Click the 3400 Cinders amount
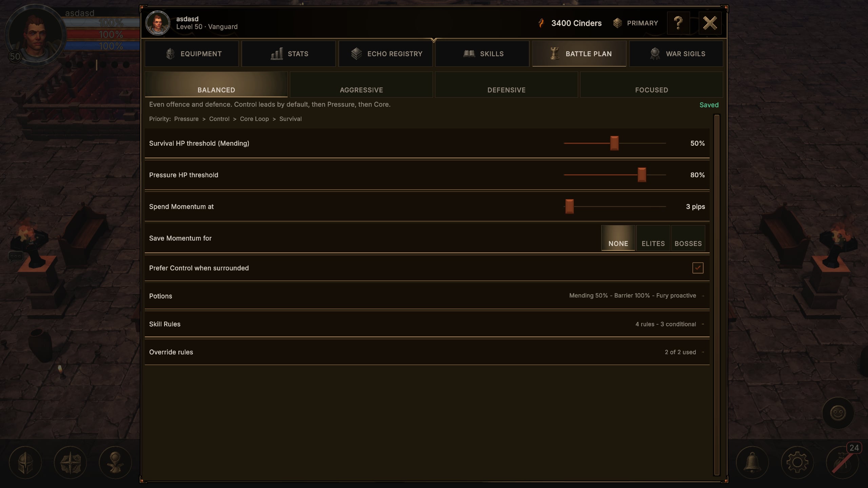This screenshot has width=868, height=488. pyautogui.click(x=576, y=23)
